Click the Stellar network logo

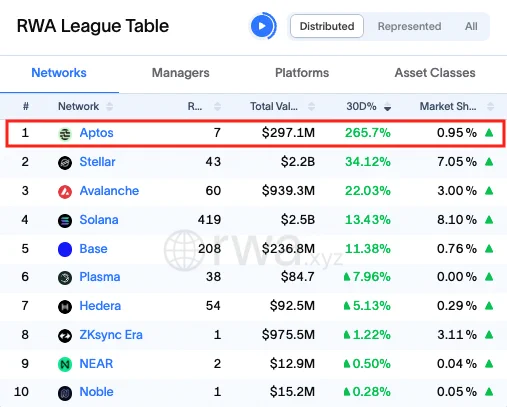tap(65, 163)
